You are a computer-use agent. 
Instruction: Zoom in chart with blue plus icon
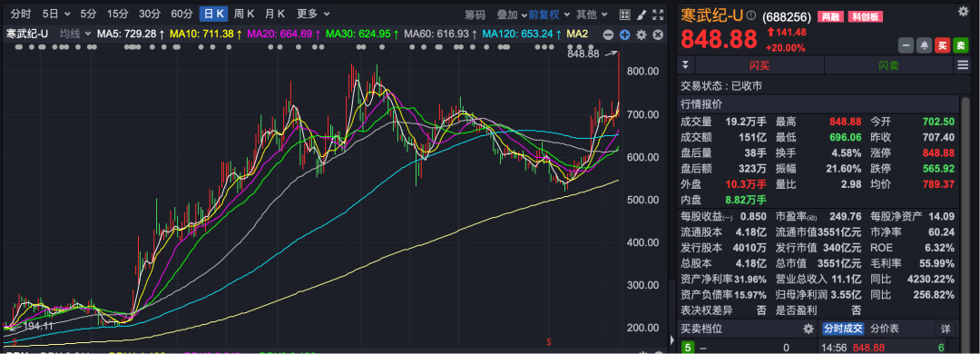tap(624, 34)
